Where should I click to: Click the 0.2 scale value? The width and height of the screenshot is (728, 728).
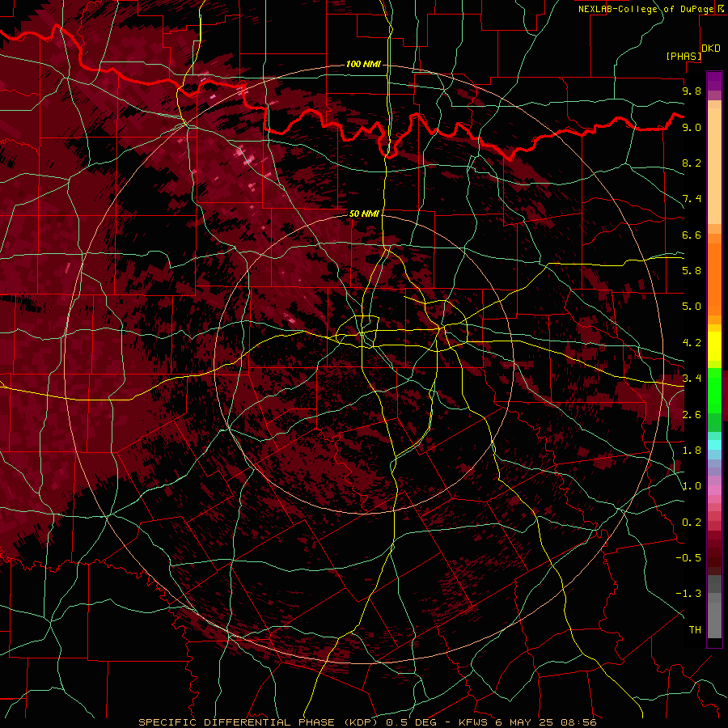[x=692, y=523]
